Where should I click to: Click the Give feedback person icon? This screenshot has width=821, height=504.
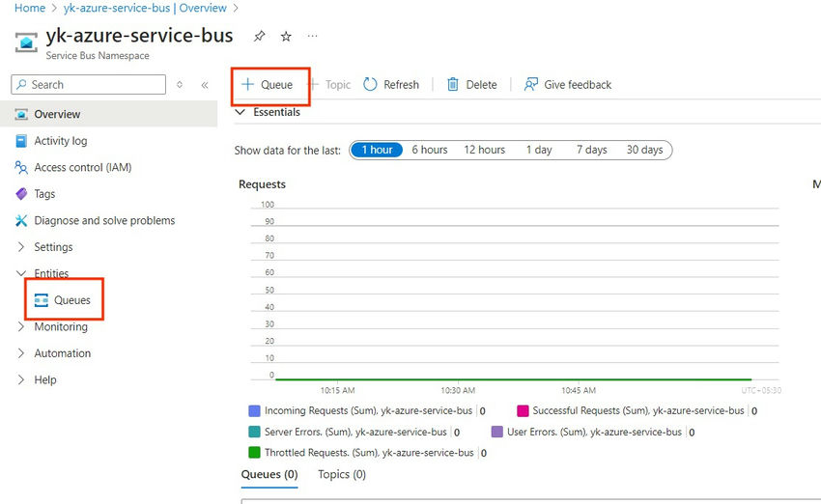(x=531, y=84)
